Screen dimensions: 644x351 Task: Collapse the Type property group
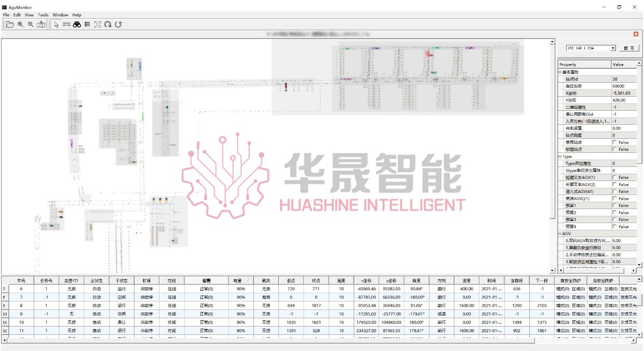click(x=560, y=156)
